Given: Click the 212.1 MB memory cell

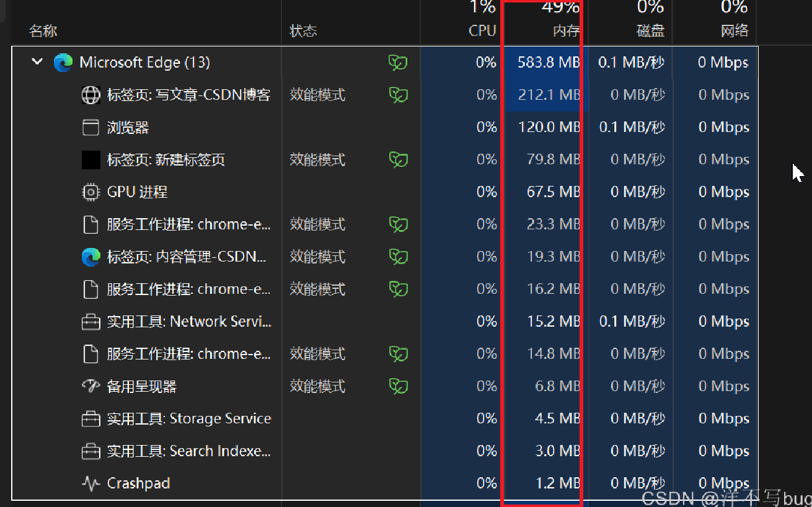Looking at the screenshot, I should 549,95.
